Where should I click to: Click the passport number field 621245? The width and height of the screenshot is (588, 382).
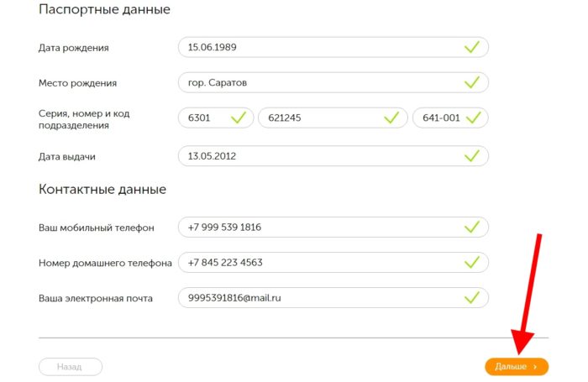pos(319,118)
